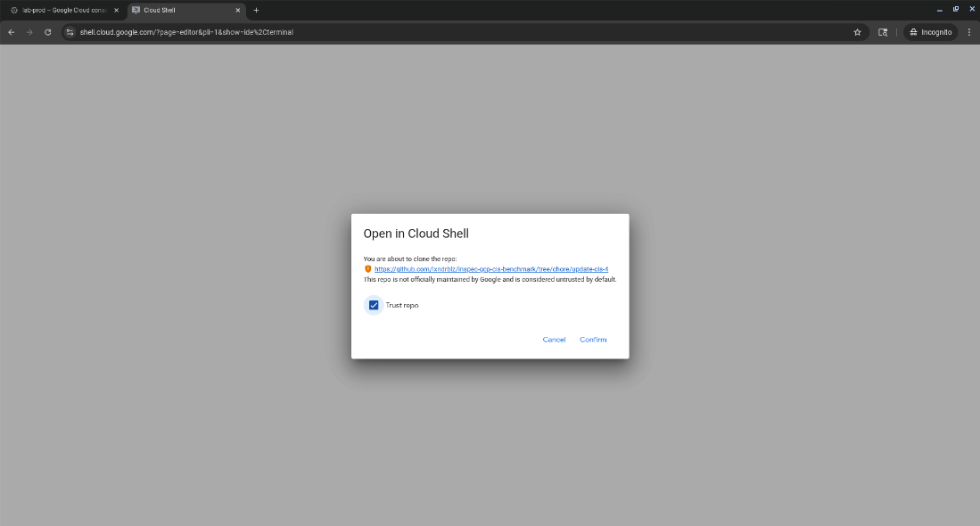
Task: Open a new browser tab
Action: (256, 10)
